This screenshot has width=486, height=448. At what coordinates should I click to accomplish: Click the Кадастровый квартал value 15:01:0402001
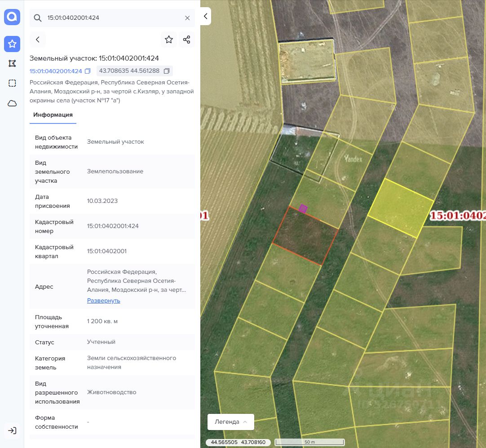(x=107, y=251)
